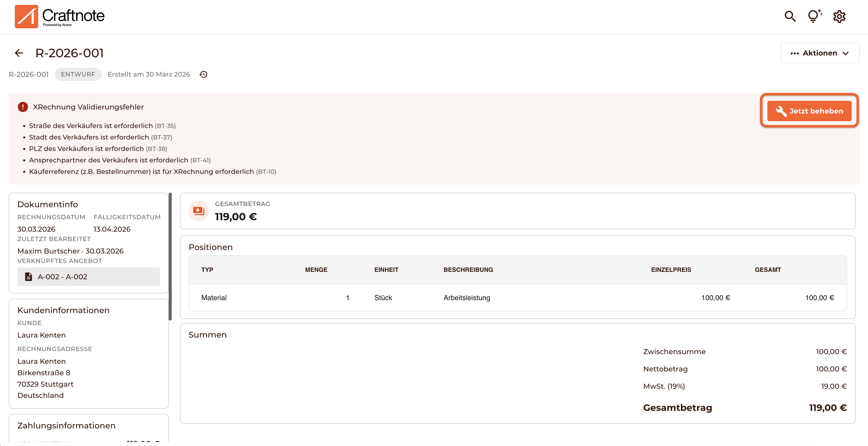Click the red validation error icon
Image resolution: width=868 pixels, height=446 pixels.
click(23, 107)
